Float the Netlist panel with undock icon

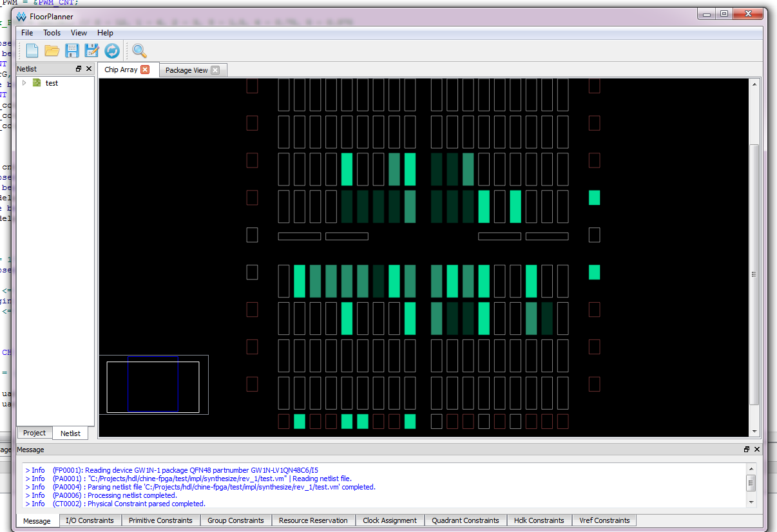[x=79, y=69]
